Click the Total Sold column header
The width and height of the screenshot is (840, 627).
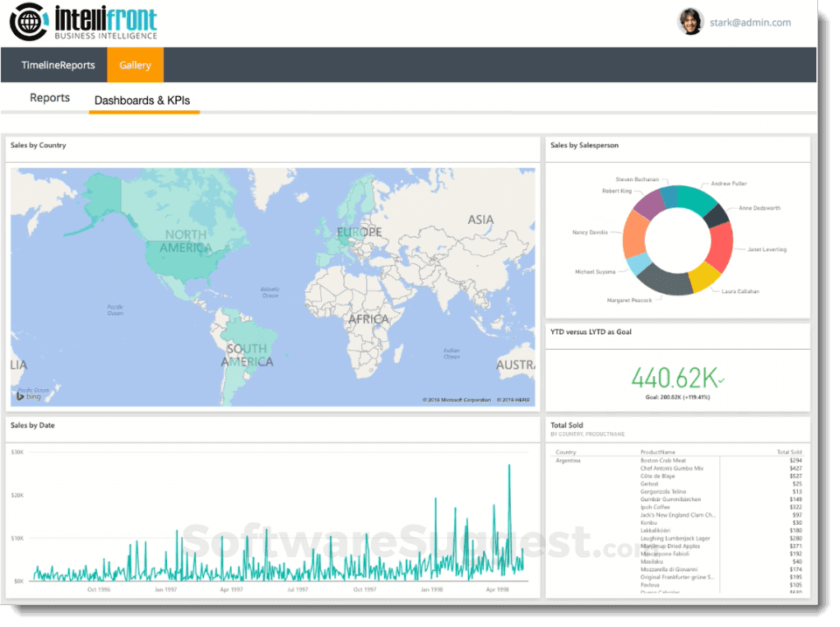point(790,452)
